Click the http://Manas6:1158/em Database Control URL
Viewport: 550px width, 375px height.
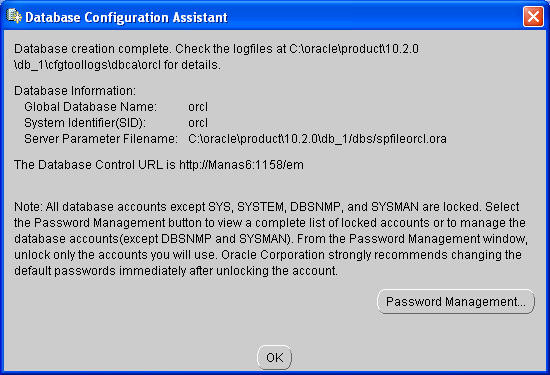point(241,165)
